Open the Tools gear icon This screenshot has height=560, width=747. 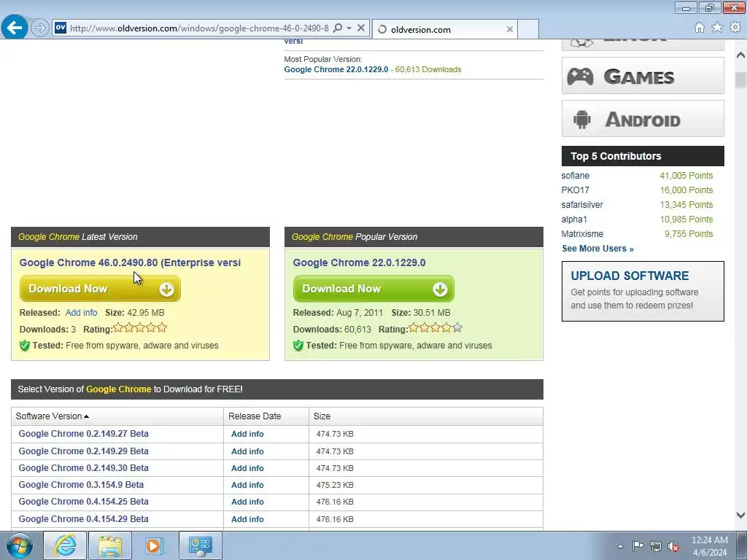click(735, 28)
